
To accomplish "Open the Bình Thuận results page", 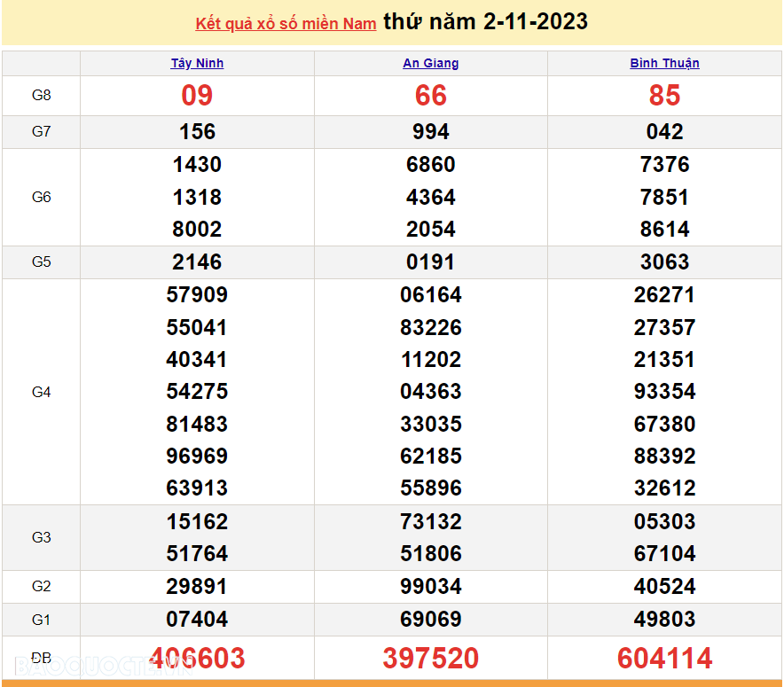I will coord(664,63).
